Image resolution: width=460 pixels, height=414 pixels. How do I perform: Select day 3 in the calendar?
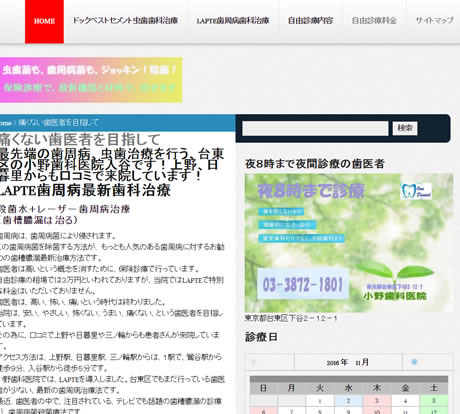pyautogui.click(x=377, y=401)
